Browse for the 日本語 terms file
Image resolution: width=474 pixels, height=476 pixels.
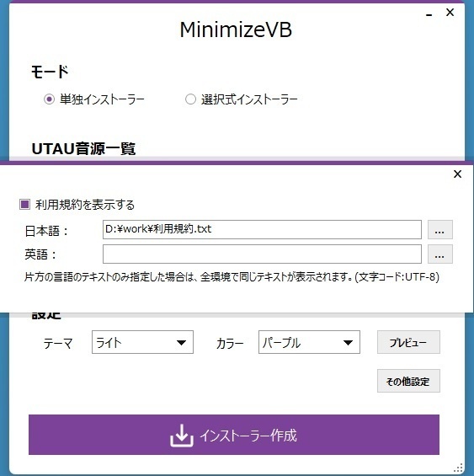tap(440, 229)
